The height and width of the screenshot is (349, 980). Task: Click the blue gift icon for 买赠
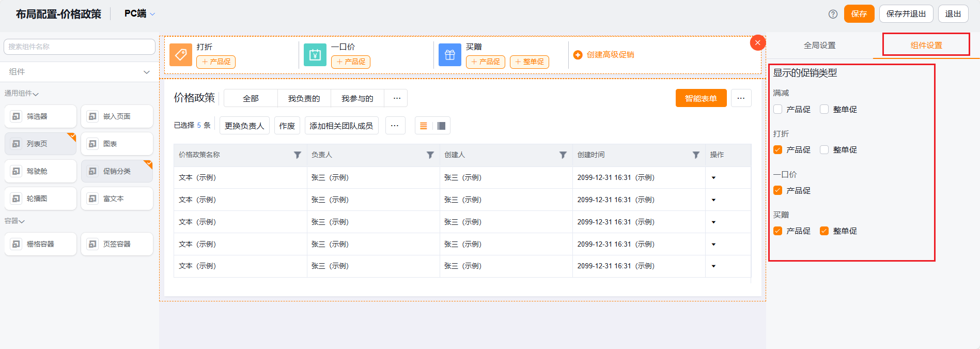click(449, 54)
